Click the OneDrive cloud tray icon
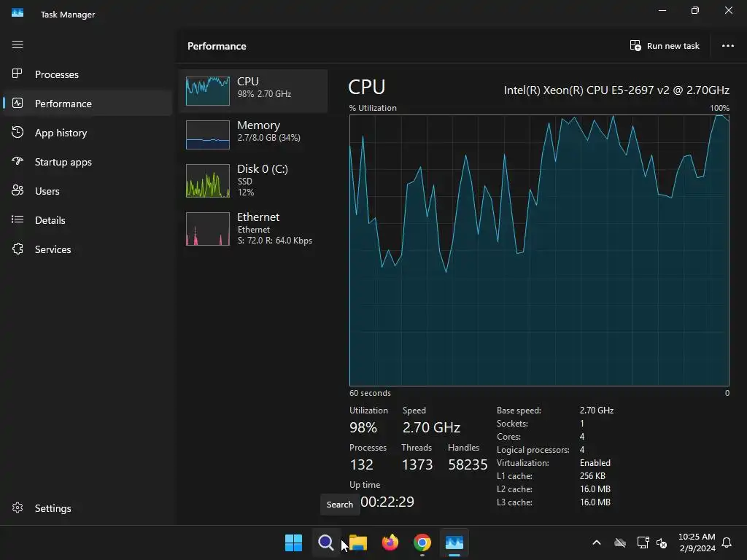Image resolution: width=747 pixels, height=560 pixels. tap(620, 542)
